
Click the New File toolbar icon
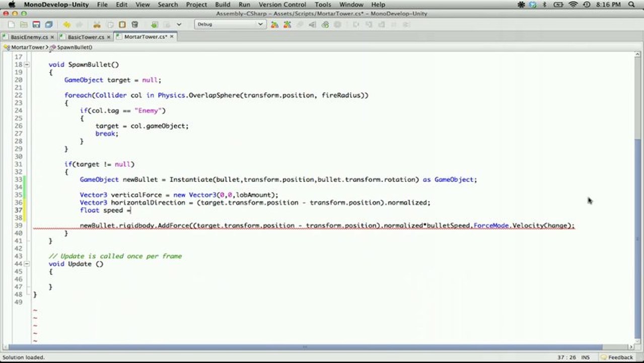coord(11,24)
